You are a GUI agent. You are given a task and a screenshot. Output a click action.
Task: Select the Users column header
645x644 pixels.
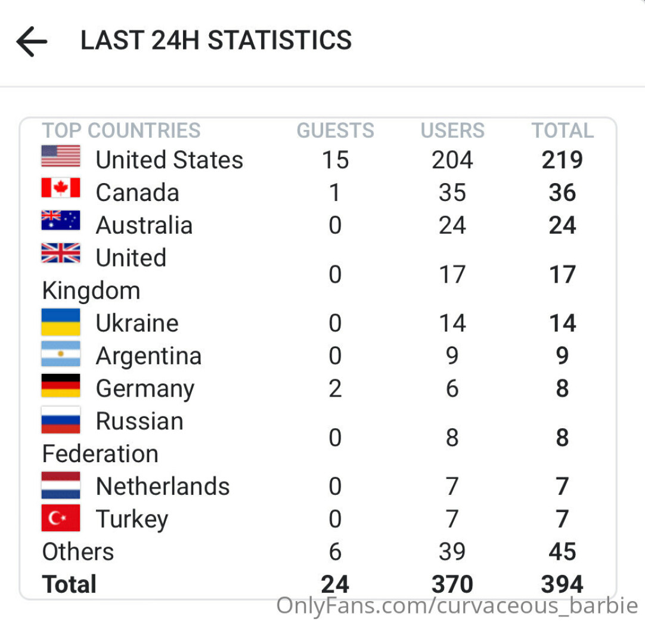coord(452,131)
